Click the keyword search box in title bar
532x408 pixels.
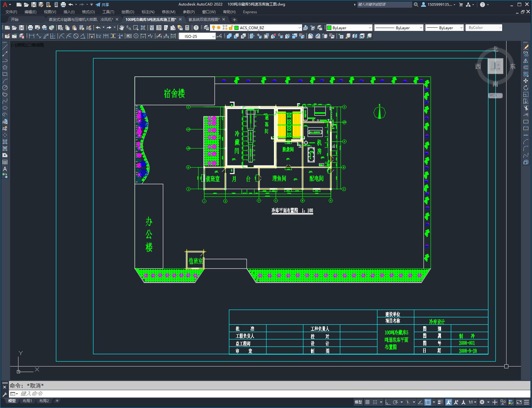point(384,5)
